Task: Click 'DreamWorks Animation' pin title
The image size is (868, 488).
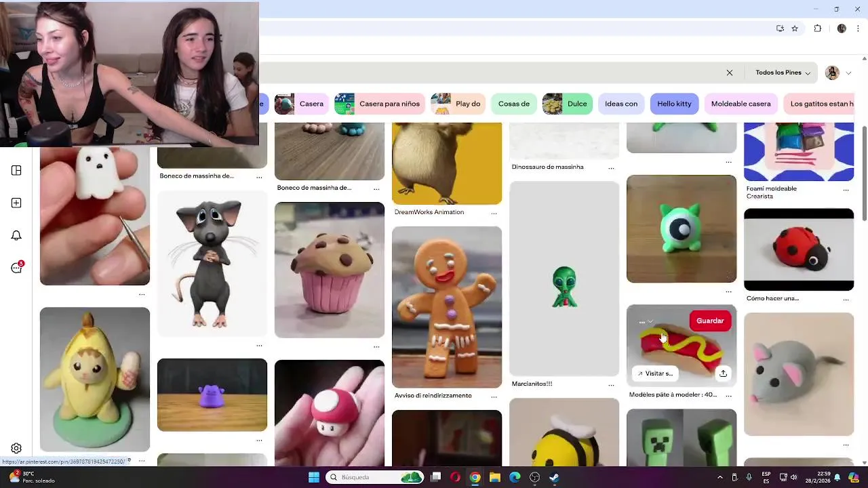Action: 429,212
